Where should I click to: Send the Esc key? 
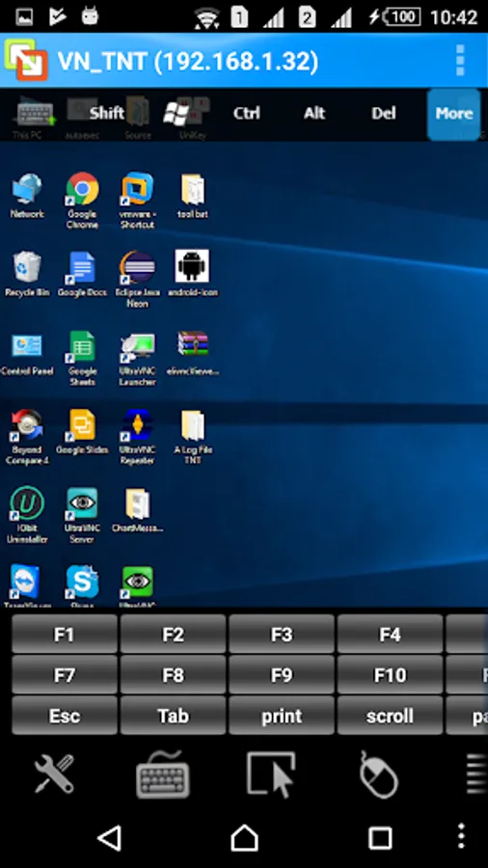[65, 716]
